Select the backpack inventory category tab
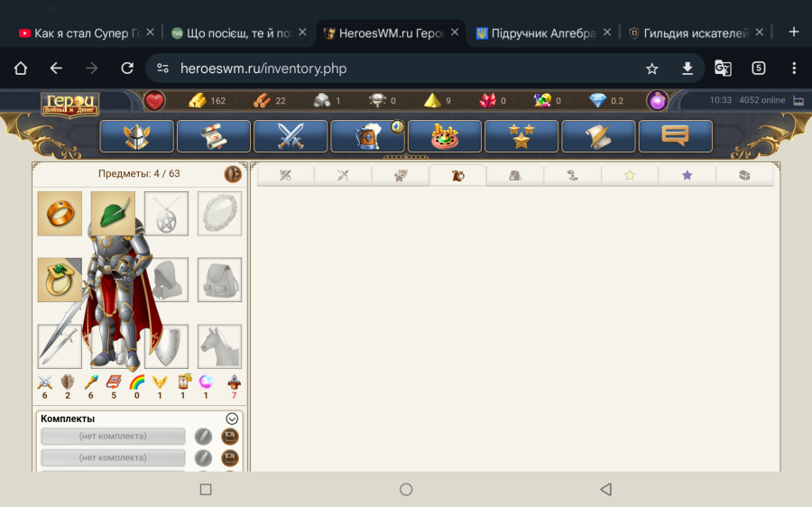Viewport: 812px width, 507px height. click(515, 176)
